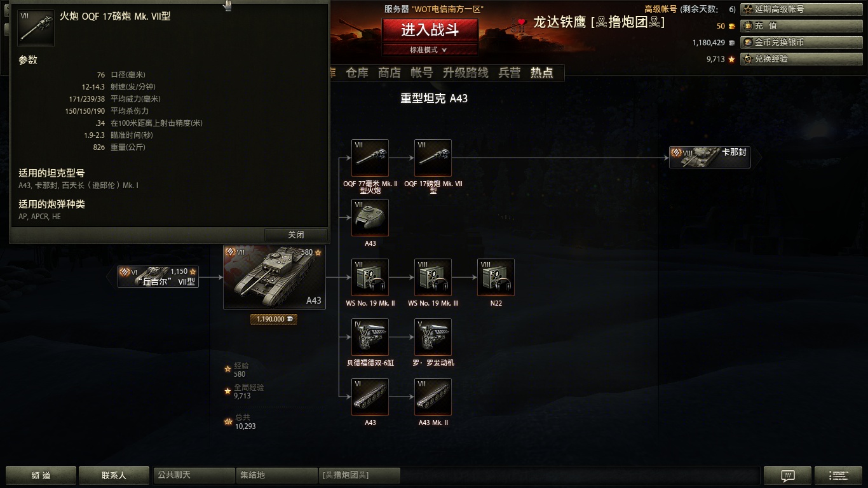
Task: Choose the N22 radio module
Action: tap(496, 277)
